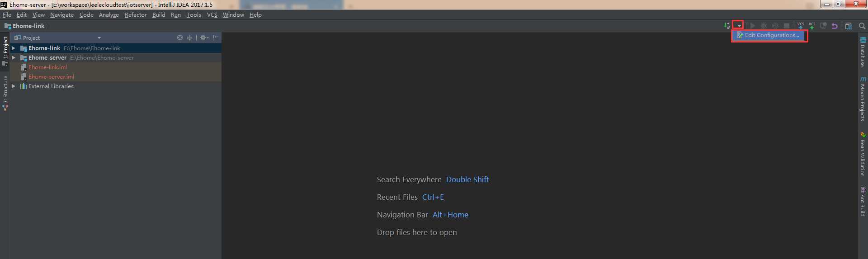Open the Project Structure toolbar icon
Viewport: 868px width, 259px height.
[849, 26]
